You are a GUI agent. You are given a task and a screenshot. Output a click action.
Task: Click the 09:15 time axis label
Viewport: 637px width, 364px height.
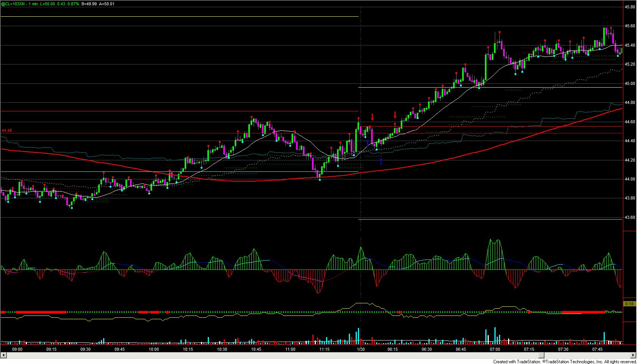(x=52, y=349)
